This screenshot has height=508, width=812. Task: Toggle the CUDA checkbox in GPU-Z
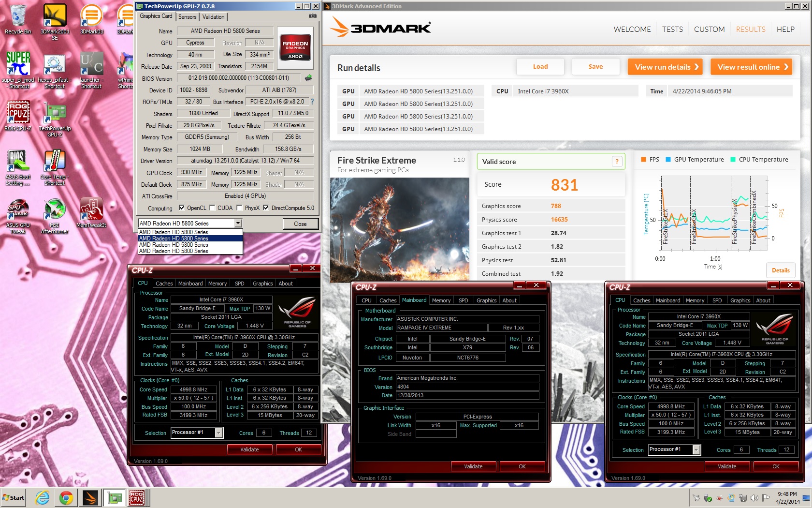(212, 208)
